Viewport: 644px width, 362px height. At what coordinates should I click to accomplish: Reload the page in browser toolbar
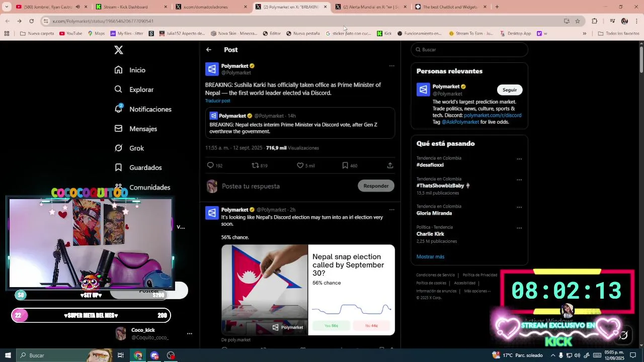[31, 21]
